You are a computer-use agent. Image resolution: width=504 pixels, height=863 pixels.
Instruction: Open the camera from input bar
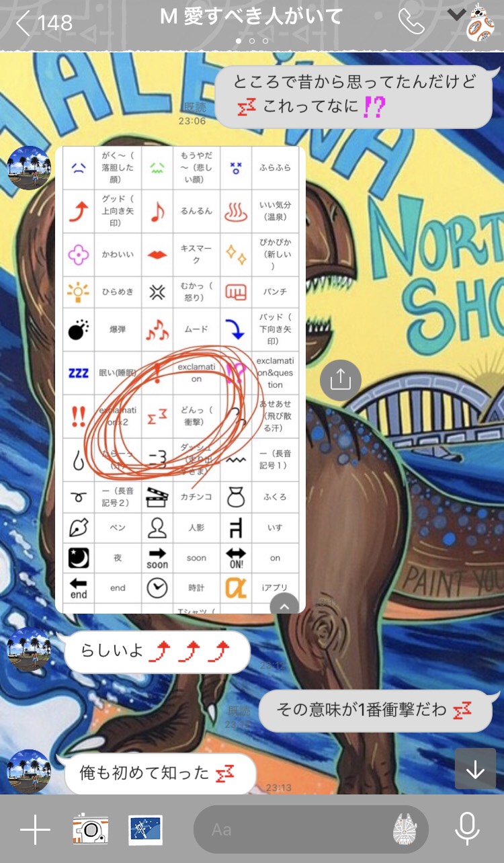91,831
